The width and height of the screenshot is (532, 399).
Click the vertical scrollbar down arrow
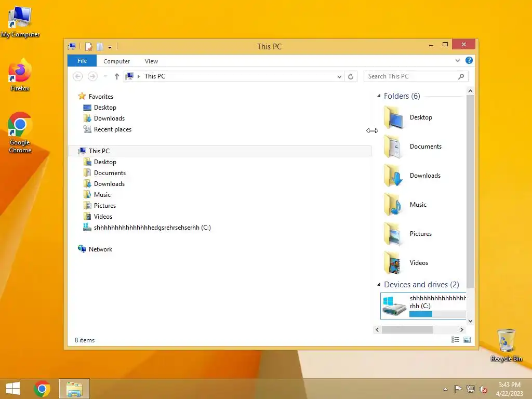point(470,321)
